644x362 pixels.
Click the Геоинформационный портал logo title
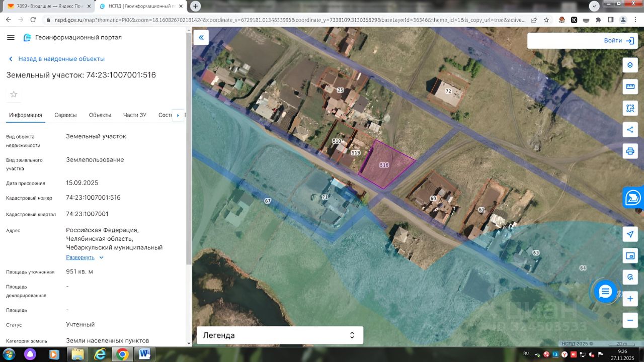[78, 38]
